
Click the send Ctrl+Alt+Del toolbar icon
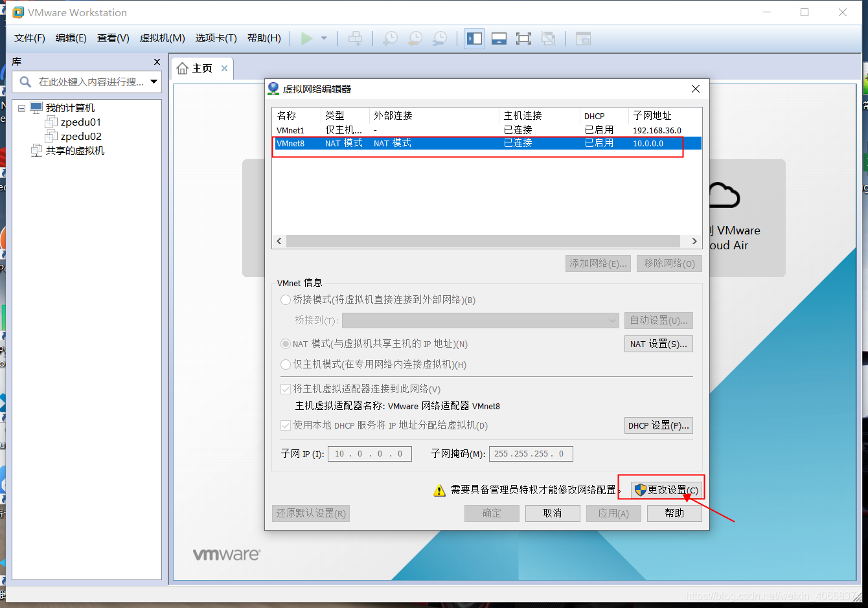point(355,39)
